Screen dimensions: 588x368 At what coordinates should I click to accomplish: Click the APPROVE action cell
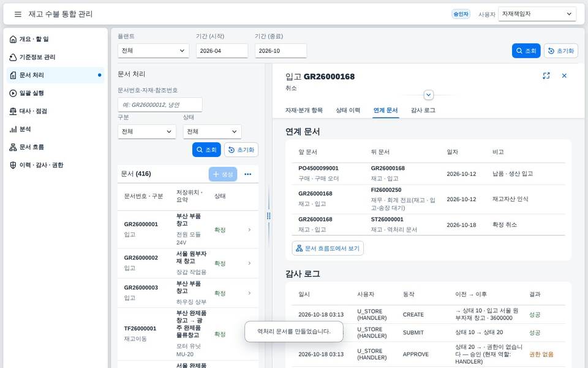coord(415,354)
